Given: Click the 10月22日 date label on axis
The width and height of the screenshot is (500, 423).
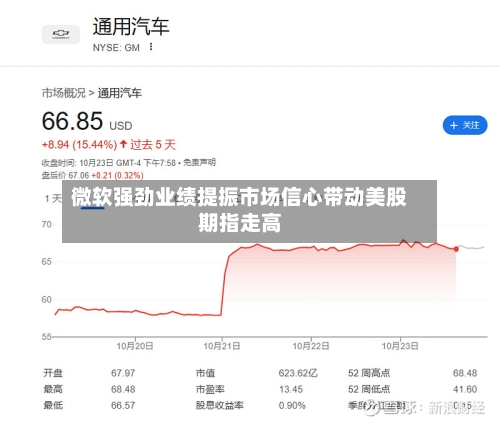Looking at the screenshot, I should pyautogui.click(x=311, y=346).
